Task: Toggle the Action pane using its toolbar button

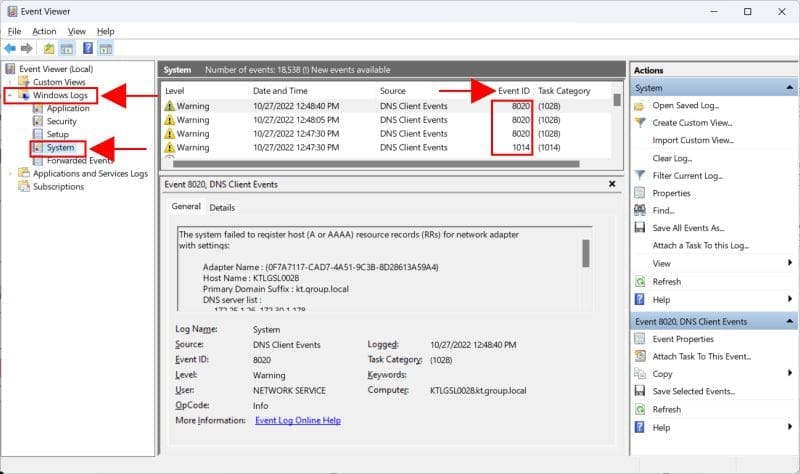Action: click(105, 48)
